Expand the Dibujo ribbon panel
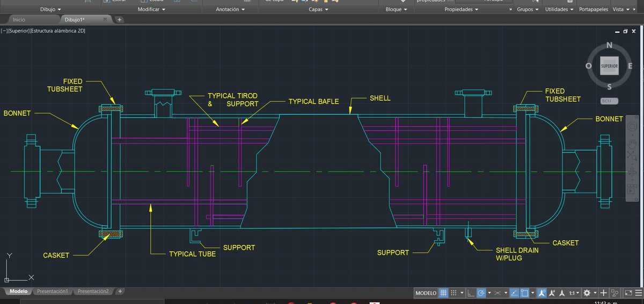 click(50, 10)
